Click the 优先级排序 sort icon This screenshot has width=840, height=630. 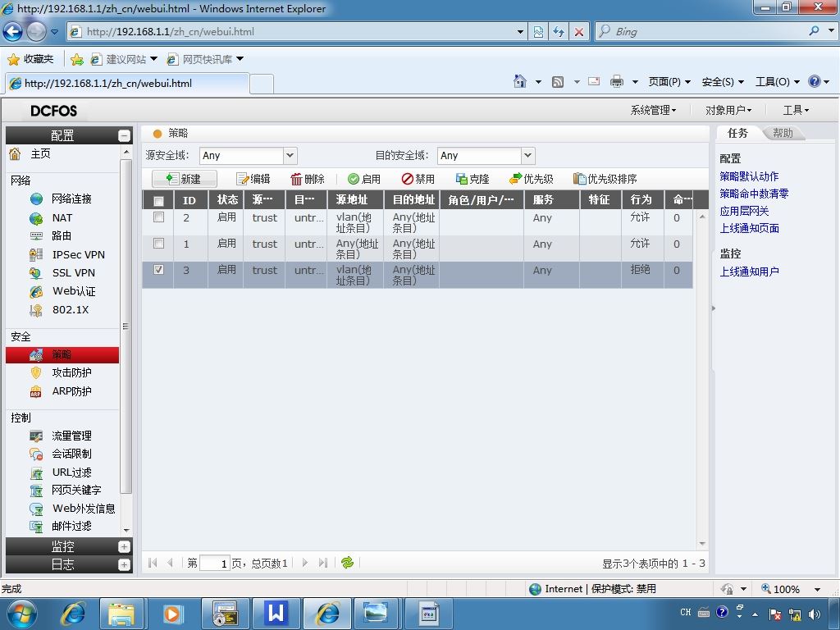tap(579, 179)
